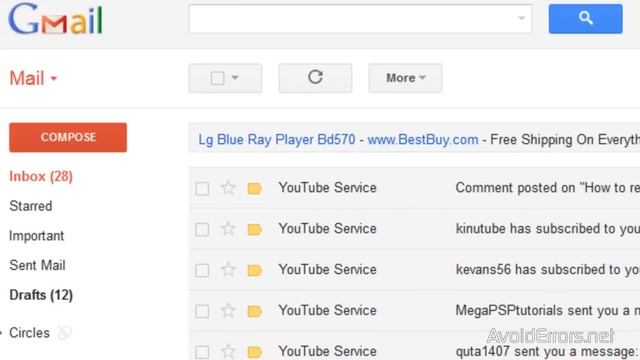Expand the Circles label

[x=2, y=333]
